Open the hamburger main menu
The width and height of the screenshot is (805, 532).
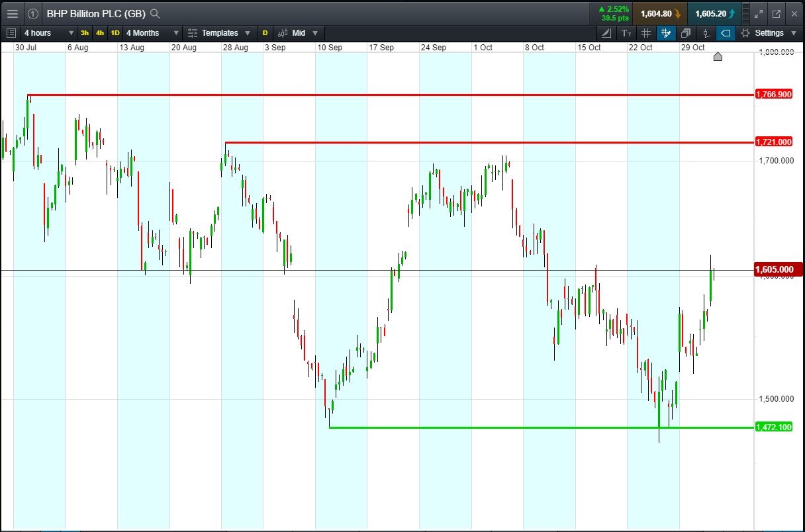point(13,13)
